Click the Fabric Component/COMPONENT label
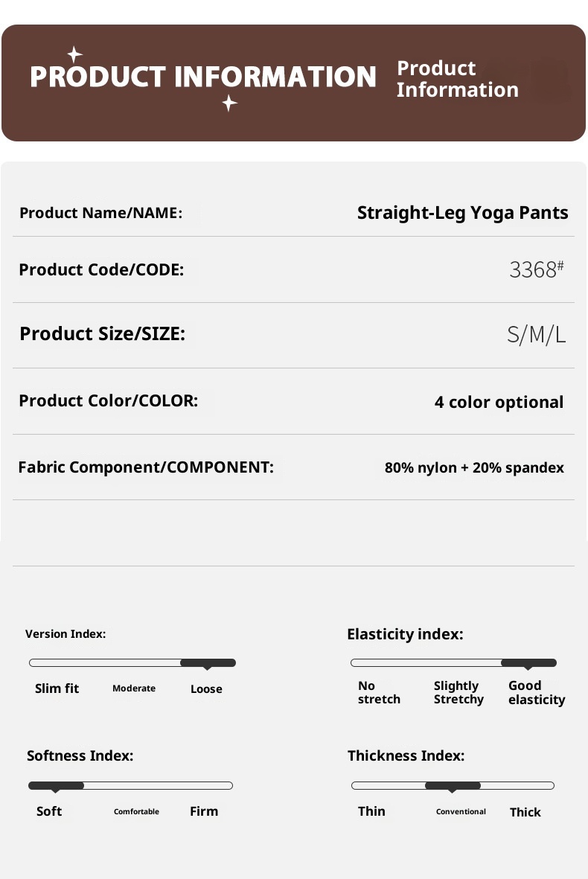Image resolution: width=588 pixels, height=879 pixels. click(x=146, y=467)
